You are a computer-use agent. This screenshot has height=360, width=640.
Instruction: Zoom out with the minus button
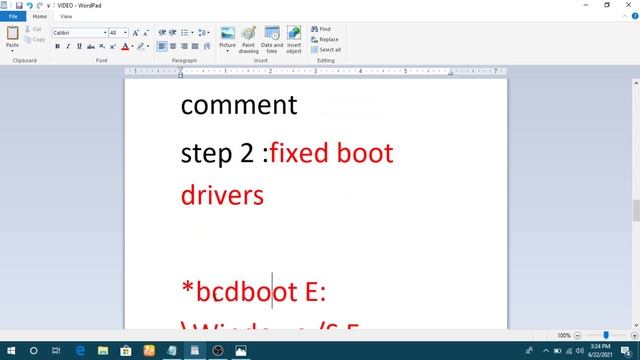578,336
